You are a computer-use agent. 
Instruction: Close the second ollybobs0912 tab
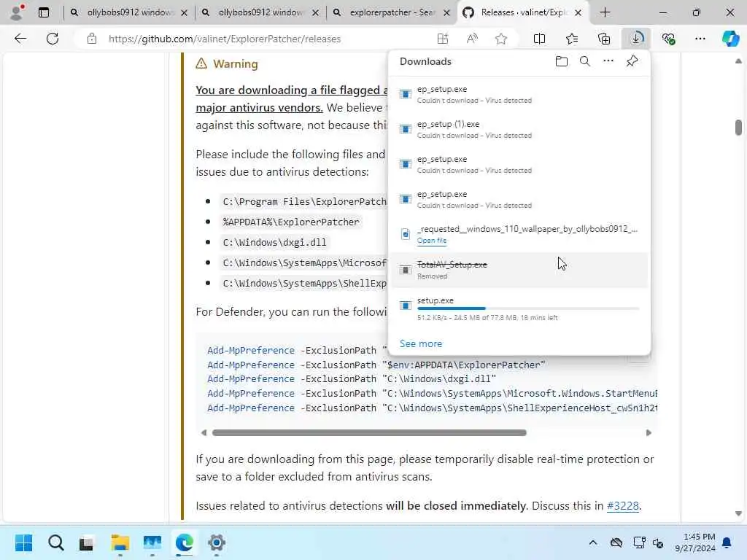(x=315, y=13)
